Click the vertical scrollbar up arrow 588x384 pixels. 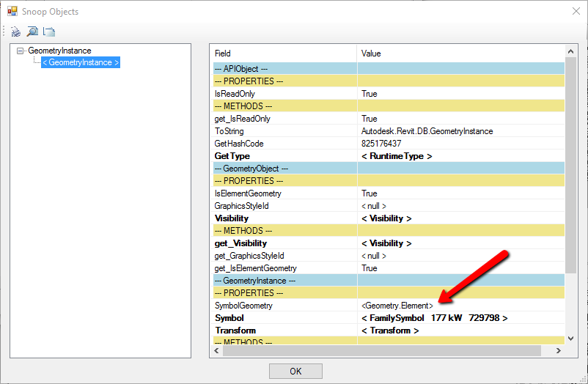[x=571, y=51]
